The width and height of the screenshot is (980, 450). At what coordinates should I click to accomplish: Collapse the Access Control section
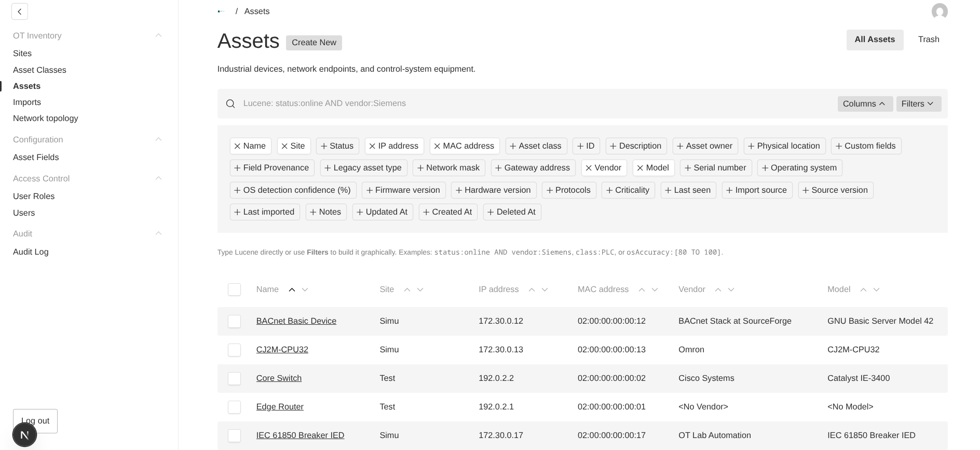coord(159,178)
